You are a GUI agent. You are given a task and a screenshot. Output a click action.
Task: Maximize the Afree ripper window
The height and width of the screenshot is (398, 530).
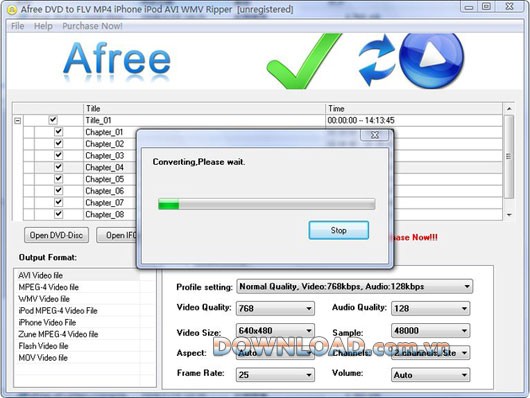486,7
